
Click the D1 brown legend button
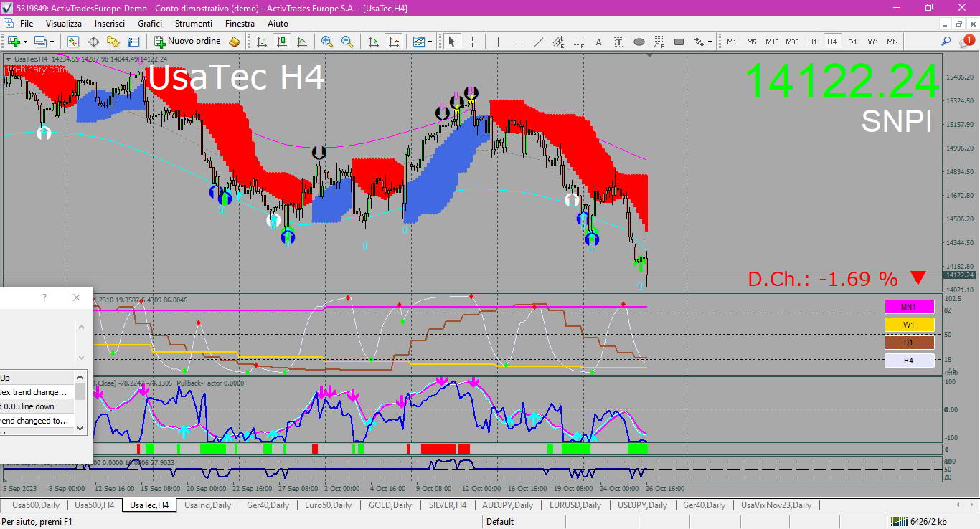[x=909, y=343]
